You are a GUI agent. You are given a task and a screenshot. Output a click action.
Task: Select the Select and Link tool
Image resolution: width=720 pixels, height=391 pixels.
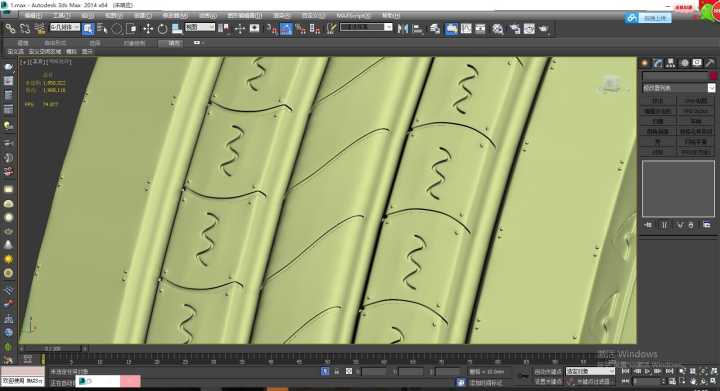(10, 29)
